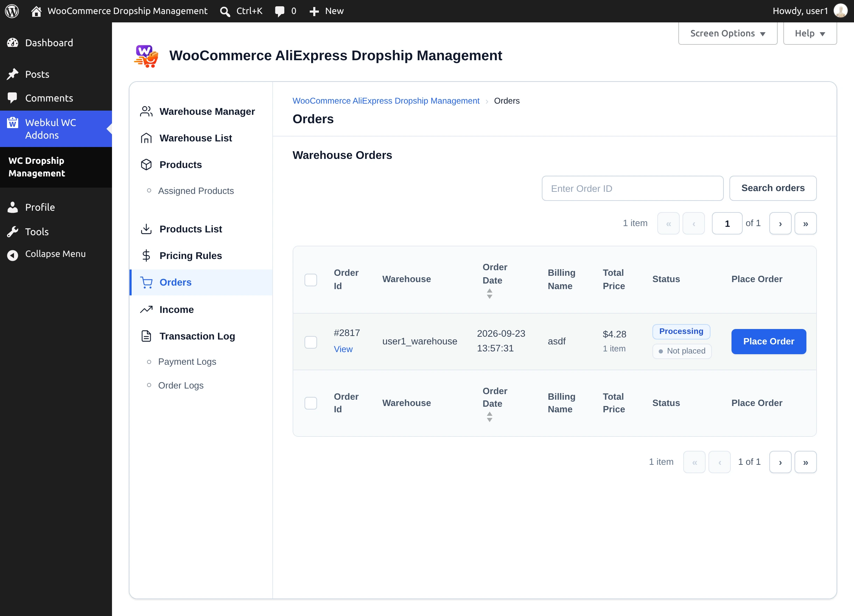The image size is (854, 616).
Task: Open the search magnifier icon in admin bar
Action: pyautogui.click(x=225, y=12)
